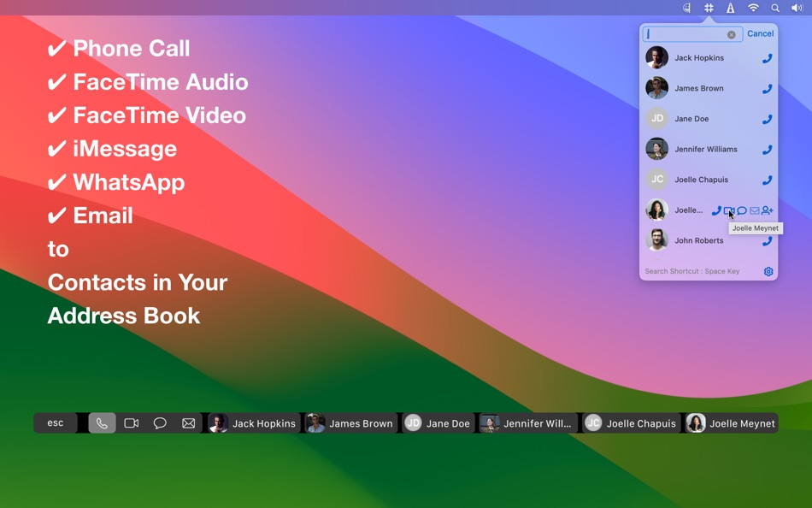This screenshot has height=508, width=812.
Task: Tap James Brown on the Touch Bar
Action: 350,423
